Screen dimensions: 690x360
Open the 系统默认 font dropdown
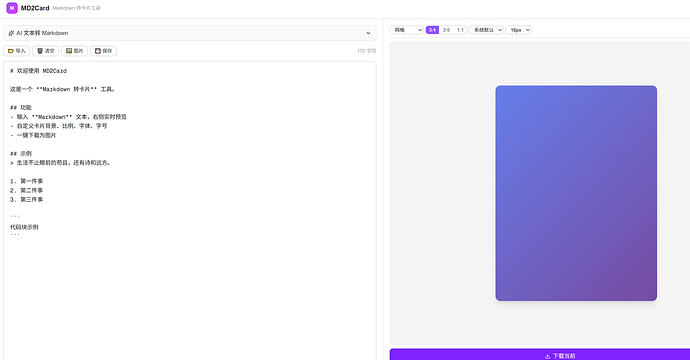coord(487,30)
